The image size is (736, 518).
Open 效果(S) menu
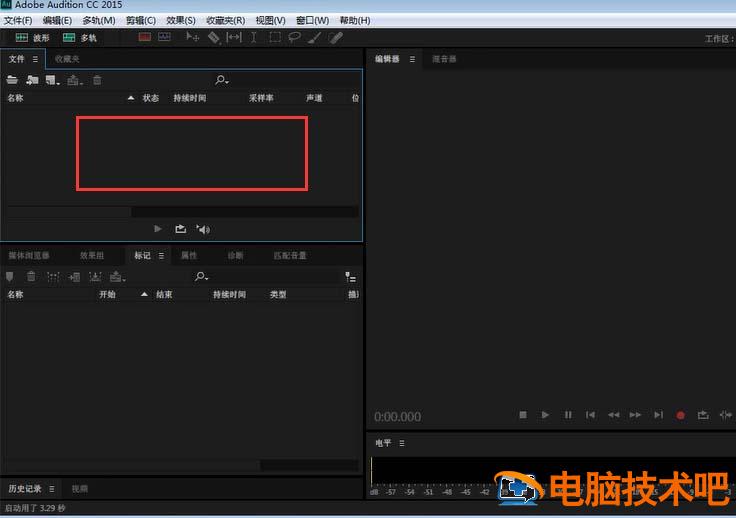pyautogui.click(x=181, y=21)
